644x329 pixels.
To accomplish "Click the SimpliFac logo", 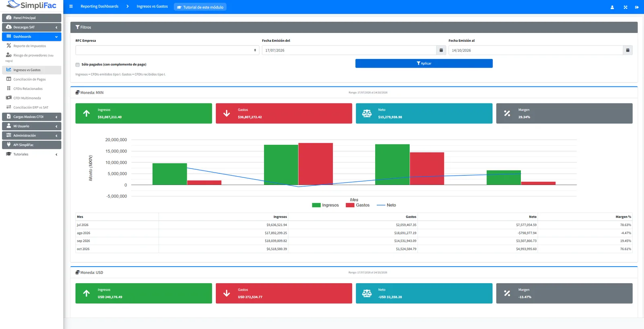I will 31,5.
